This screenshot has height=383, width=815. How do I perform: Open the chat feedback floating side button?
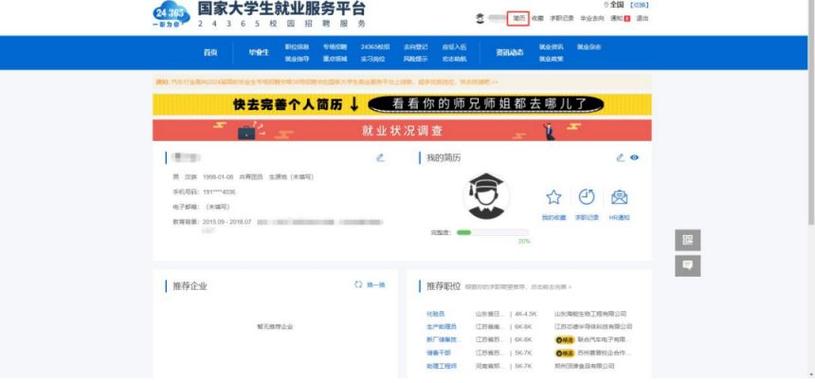tap(688, 266)
